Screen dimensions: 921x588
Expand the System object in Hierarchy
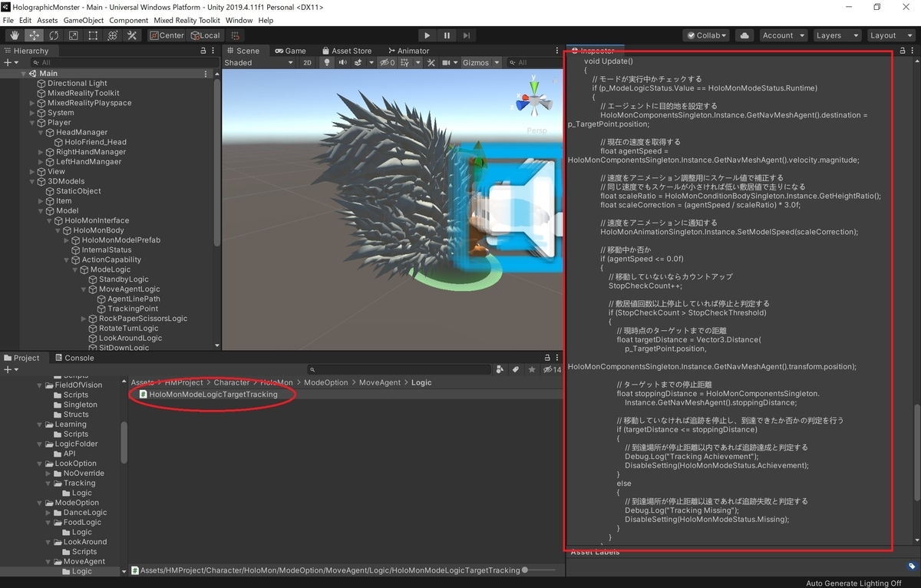pyautogui.click(x=32, y=113)
